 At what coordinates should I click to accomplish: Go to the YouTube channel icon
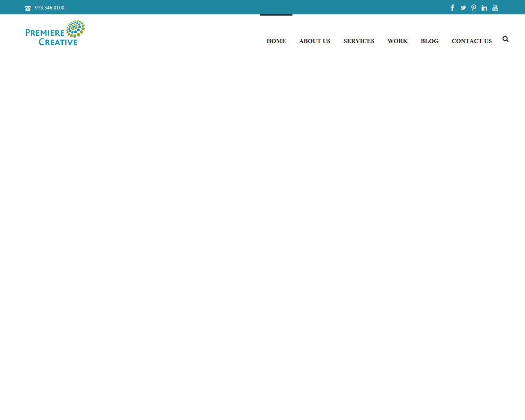[495, 8]
